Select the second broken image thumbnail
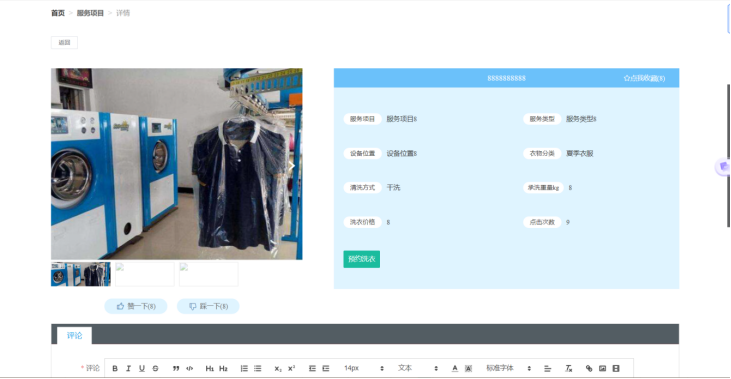The height and width of the screenshot is (379, 731). click(x=145, y=274)
